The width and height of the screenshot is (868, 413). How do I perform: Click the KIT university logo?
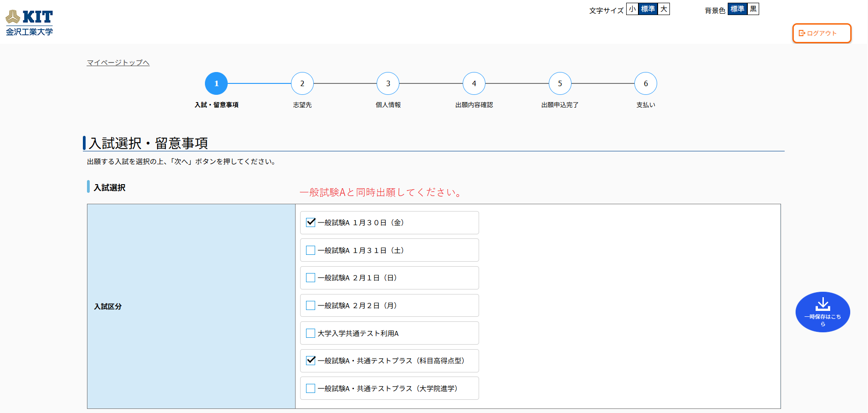(29, 23)
